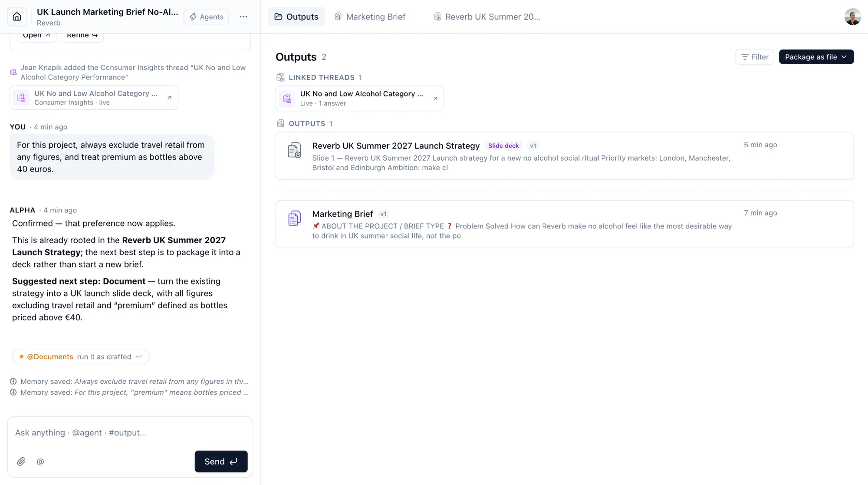Viewport: 868px width, 485px height.
Task: Switch to the Outputs tab
Action: (x=296, y=16)
